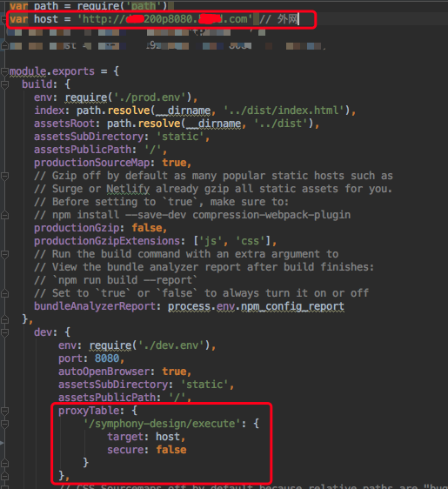This screenshot has height=489, width=448.
Task: Click the 'false' value of productionGzip
Action: [x=147, y=228]
